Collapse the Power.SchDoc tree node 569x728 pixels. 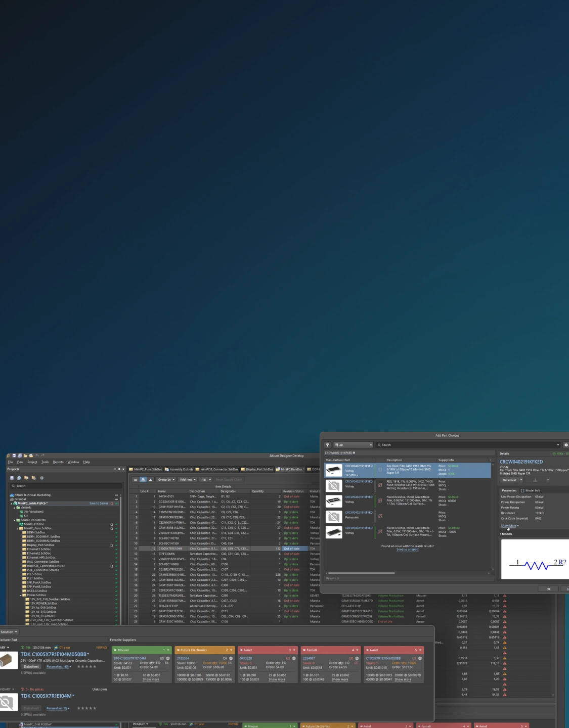21,595
